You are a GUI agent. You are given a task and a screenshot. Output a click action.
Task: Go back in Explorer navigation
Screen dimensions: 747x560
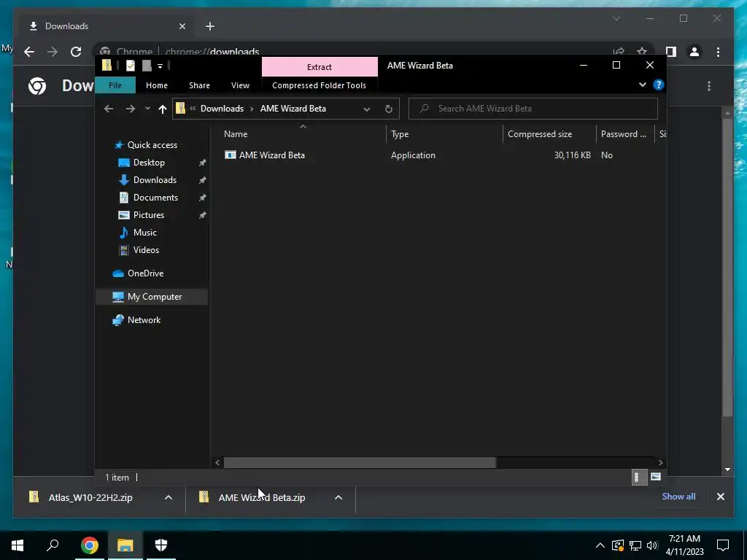click(109, 109)
